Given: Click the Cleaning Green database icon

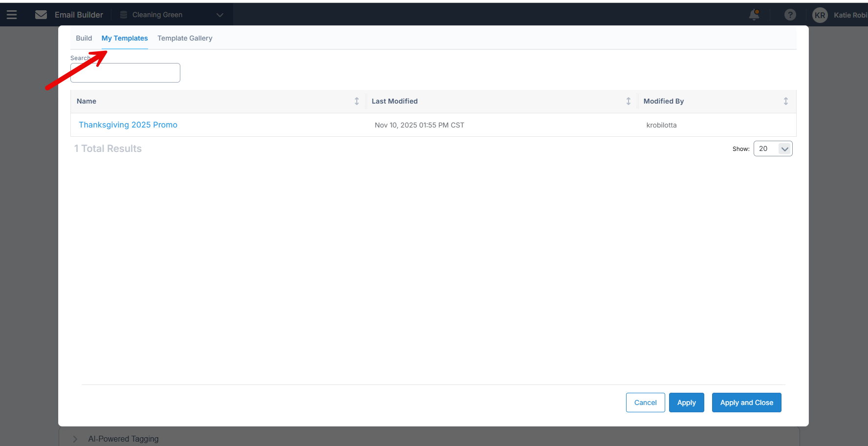Looking at the screenshot, I should coord(124,15).
